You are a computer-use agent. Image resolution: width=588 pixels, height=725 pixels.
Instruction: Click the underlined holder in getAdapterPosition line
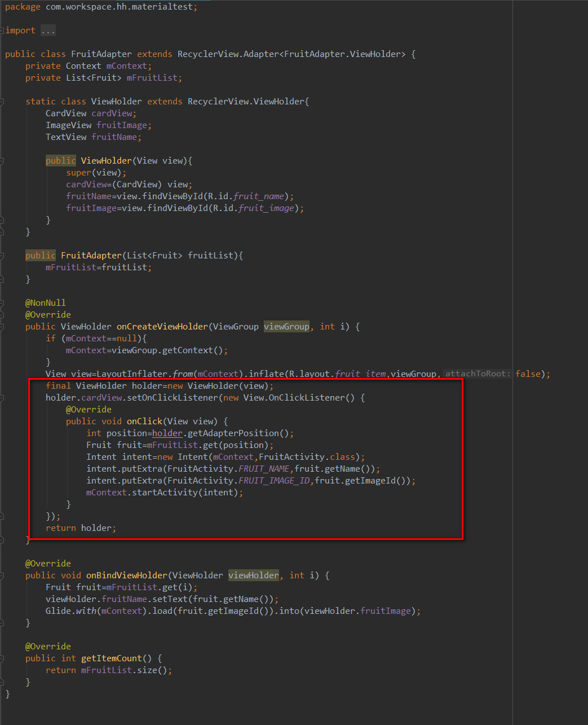167,433
